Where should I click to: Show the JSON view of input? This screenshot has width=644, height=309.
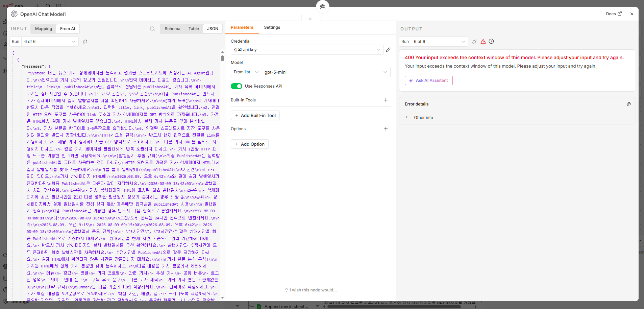(213, 29)
